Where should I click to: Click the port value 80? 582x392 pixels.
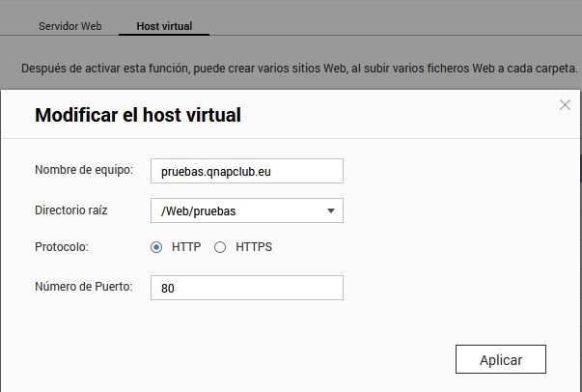168,288
